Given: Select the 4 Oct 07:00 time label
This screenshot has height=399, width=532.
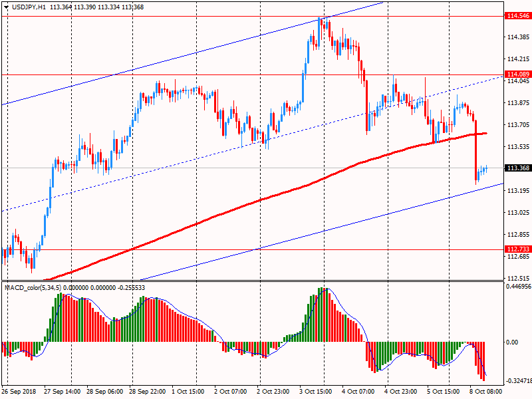Looking at the screenshot, I should tap(358, 392).
